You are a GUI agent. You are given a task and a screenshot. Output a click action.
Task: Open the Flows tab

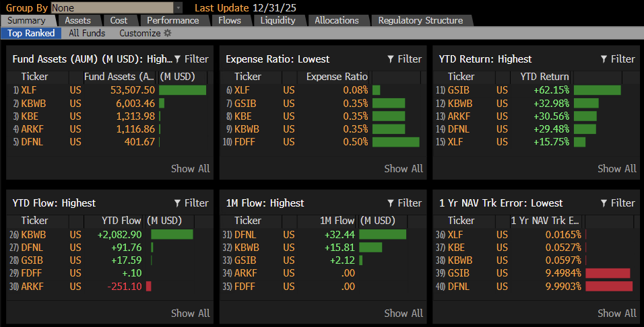pos(230,20)
